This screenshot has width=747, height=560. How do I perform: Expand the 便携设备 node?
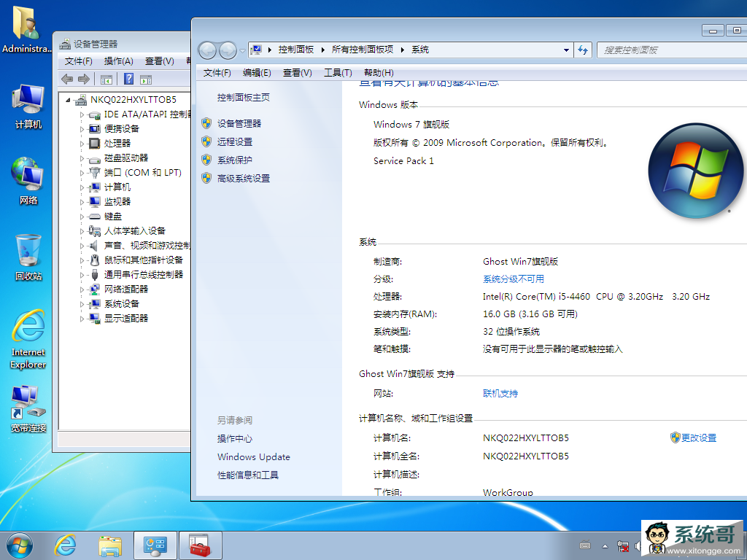(82, 129)
